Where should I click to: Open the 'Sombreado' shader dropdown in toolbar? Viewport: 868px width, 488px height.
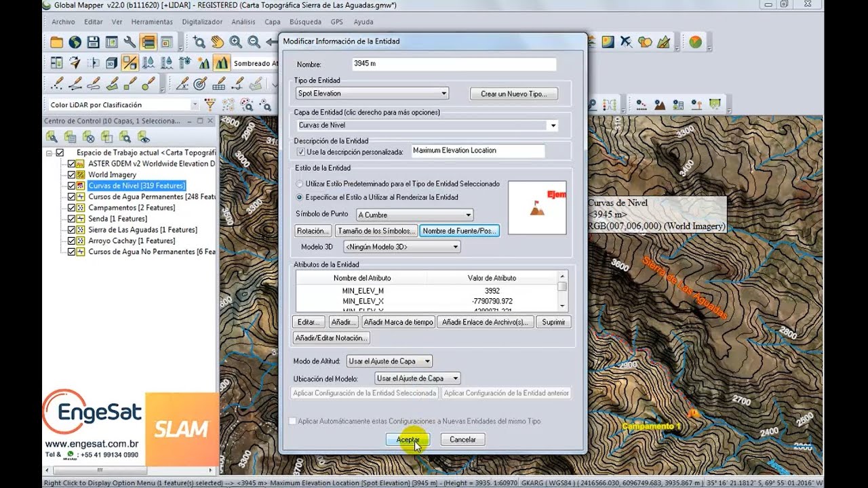click(x=256, y=64)
